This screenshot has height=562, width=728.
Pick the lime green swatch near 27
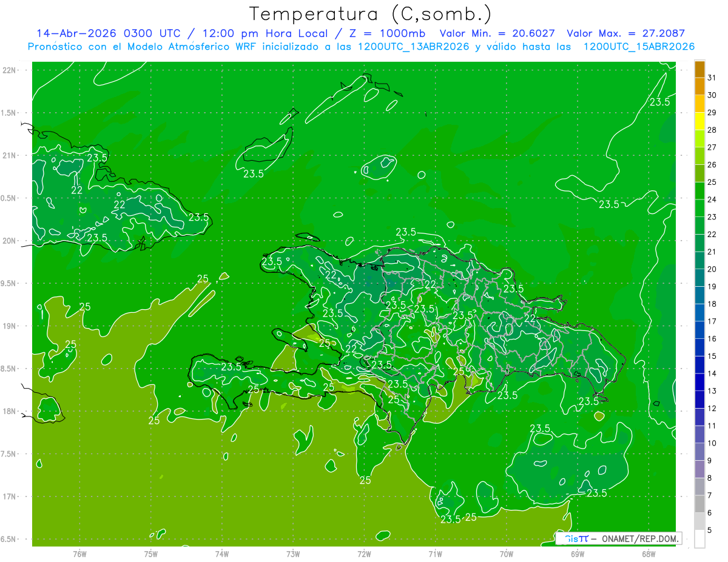[699, 139]
